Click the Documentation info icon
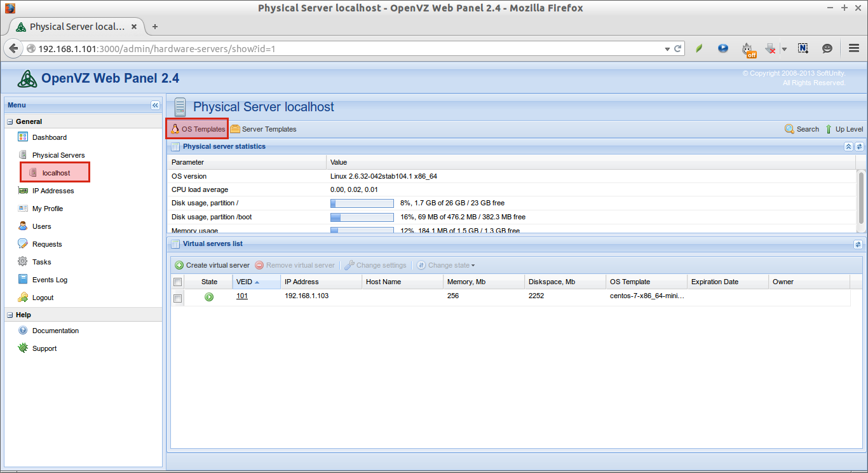This screenshot has width=868, height=473. pos(23,330)
